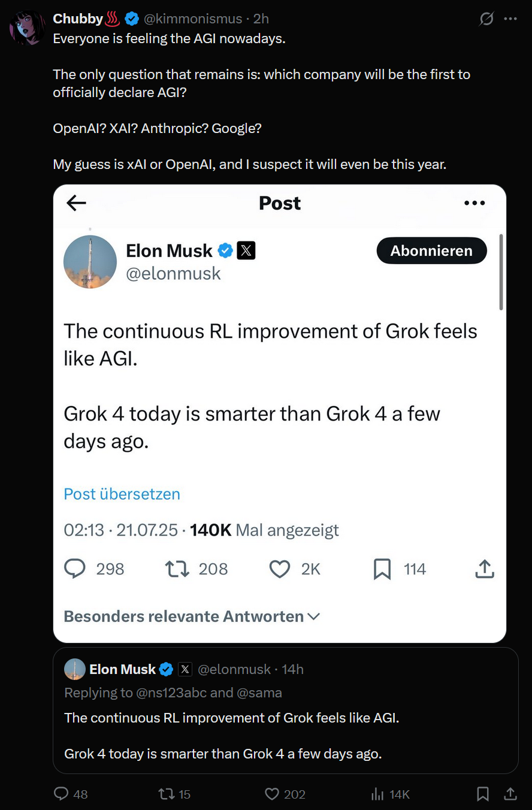View analytics for Chubby's tweet (14K views)
The width and height of the screenshot is (532, 810).
377,794
